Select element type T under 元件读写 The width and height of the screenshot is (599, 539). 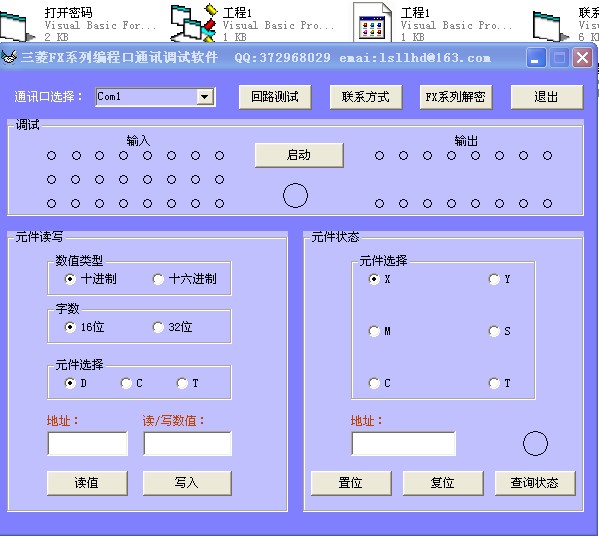point(182,383)
